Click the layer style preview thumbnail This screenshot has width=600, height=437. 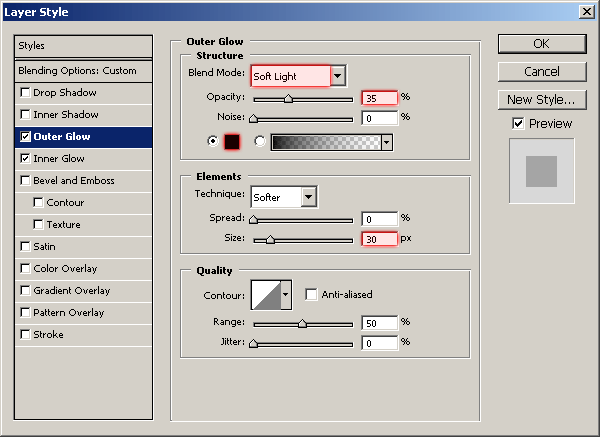(x=541, y=171)
